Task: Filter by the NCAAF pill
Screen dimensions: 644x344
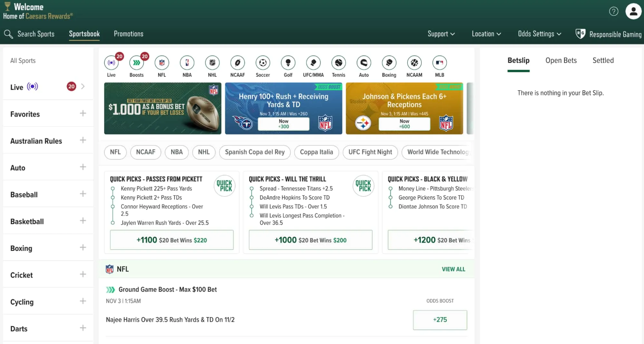Action: (146, 152)
